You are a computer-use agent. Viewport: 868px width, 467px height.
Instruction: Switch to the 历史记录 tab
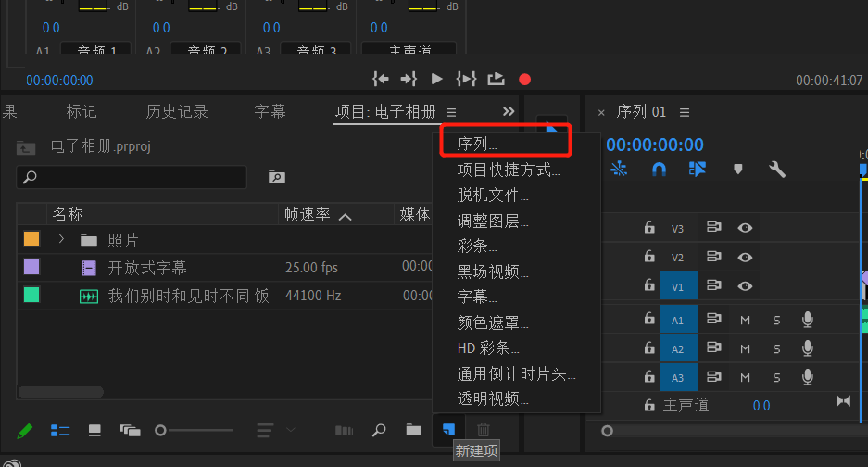click(176, 112)
